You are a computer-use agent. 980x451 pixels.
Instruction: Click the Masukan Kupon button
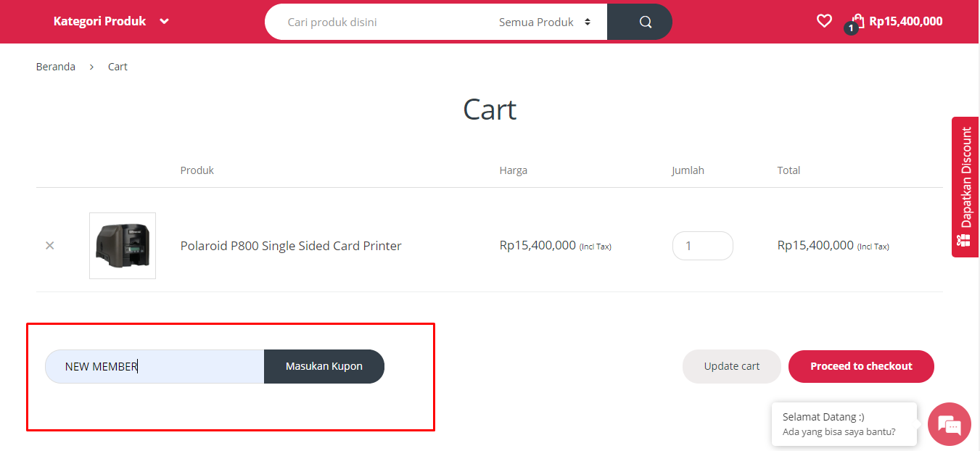tap(324, 366)
